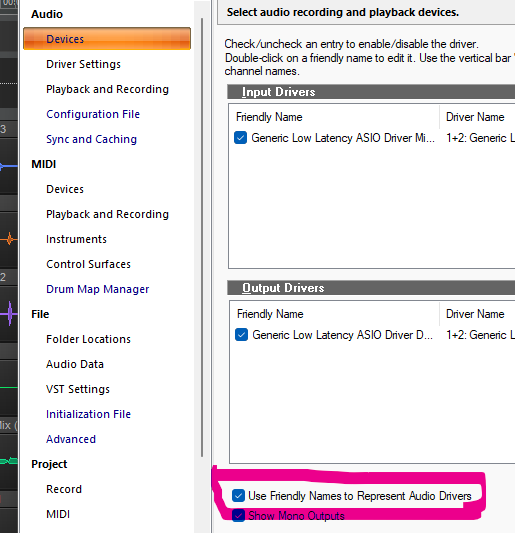Viewport: 515px width, 533px height.
Task: Select the 'Generic Low Latency ASIO Driver Mi...' input row
Action: pos(343,138)
